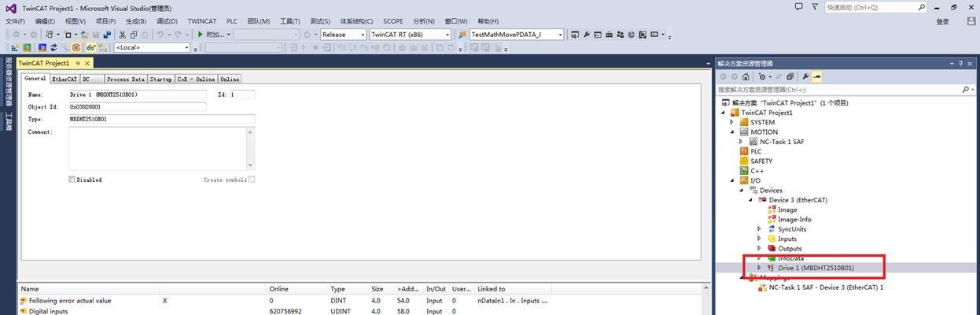Select TwinCAT Project1 in the solution tree
Viewport: 980px width, 315px height.
pyautogui.click(x=767, y=113)
